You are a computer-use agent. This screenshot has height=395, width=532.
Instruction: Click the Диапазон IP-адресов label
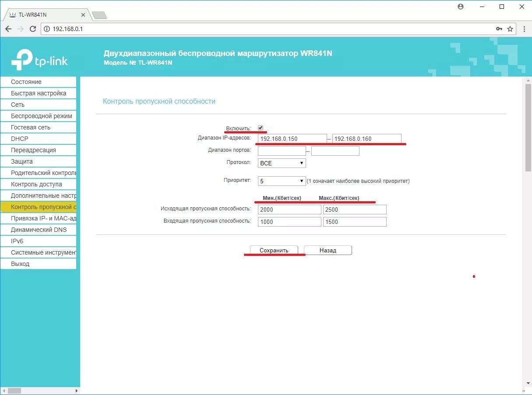click(224, 138)
